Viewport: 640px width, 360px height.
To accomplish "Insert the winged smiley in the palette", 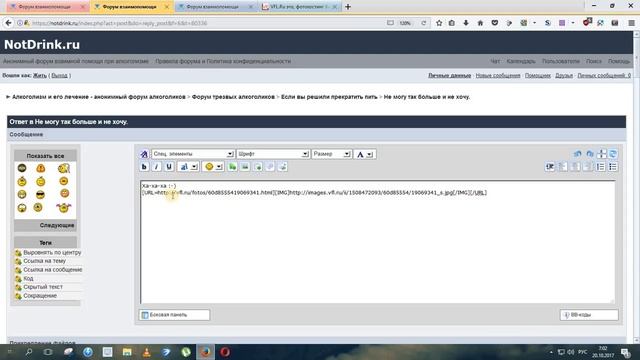I will [64, 207].
